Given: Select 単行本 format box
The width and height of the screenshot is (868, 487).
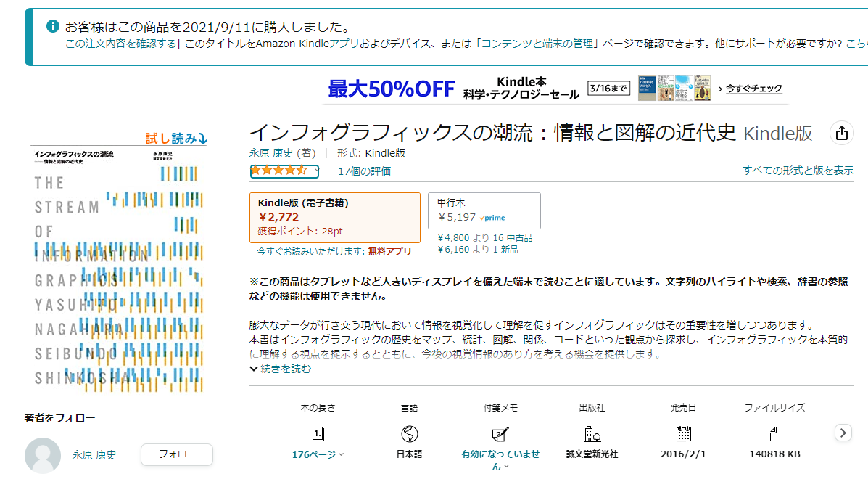Looking at the screenshot, I should [x=484, y=210].
